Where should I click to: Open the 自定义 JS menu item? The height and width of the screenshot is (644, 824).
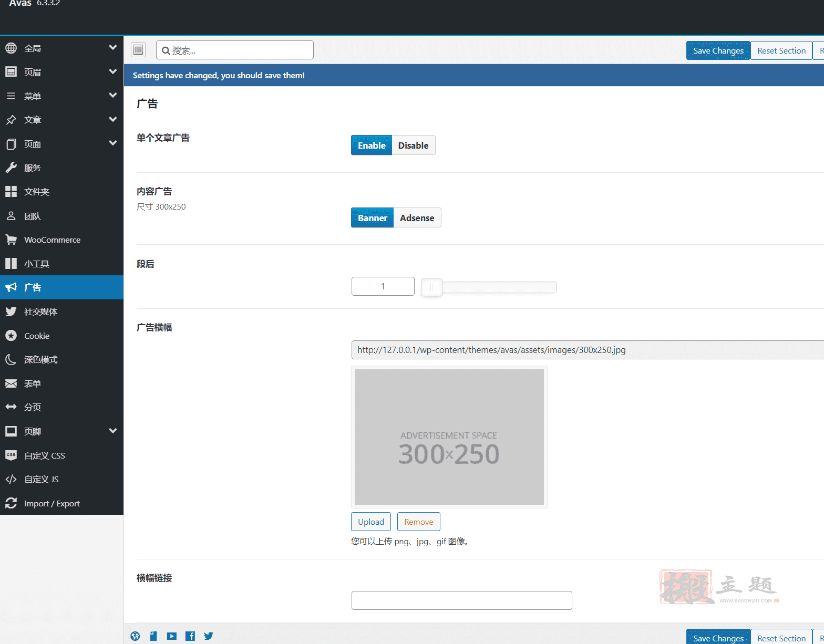coord(61,479)
